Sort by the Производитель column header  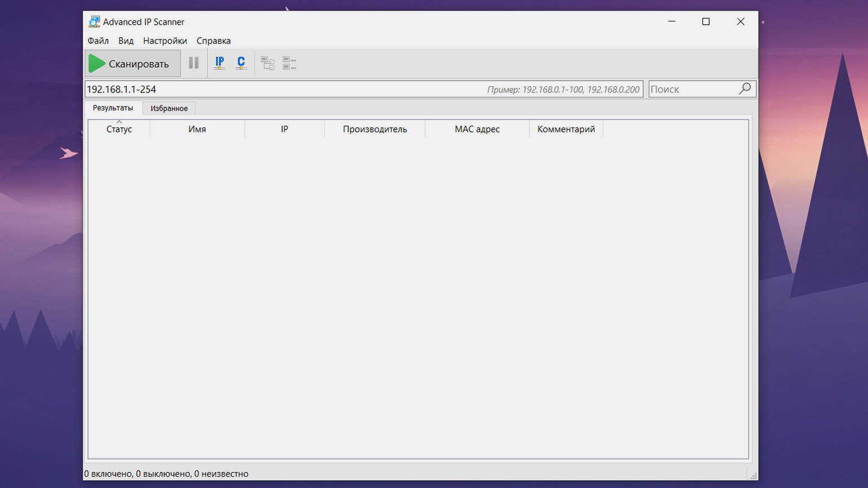375,129
